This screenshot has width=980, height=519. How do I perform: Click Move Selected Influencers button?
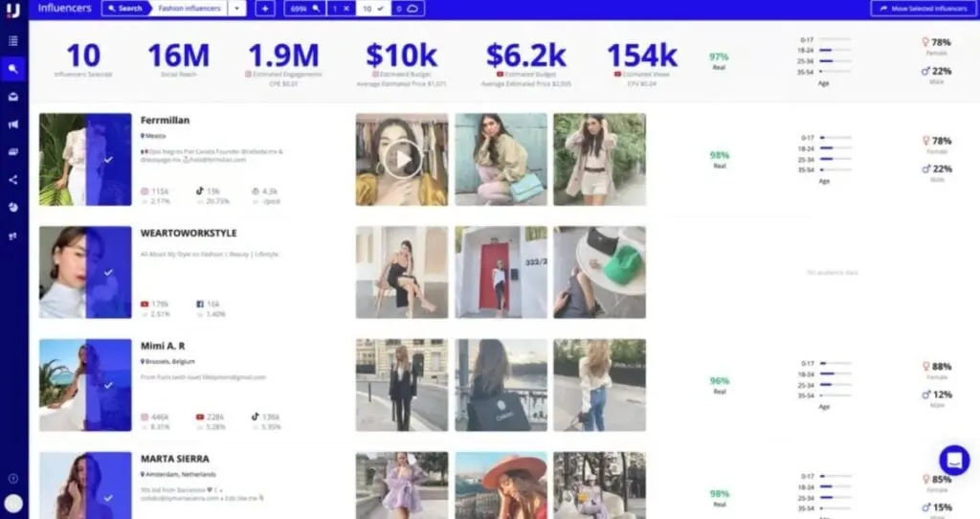coord(924,9)
